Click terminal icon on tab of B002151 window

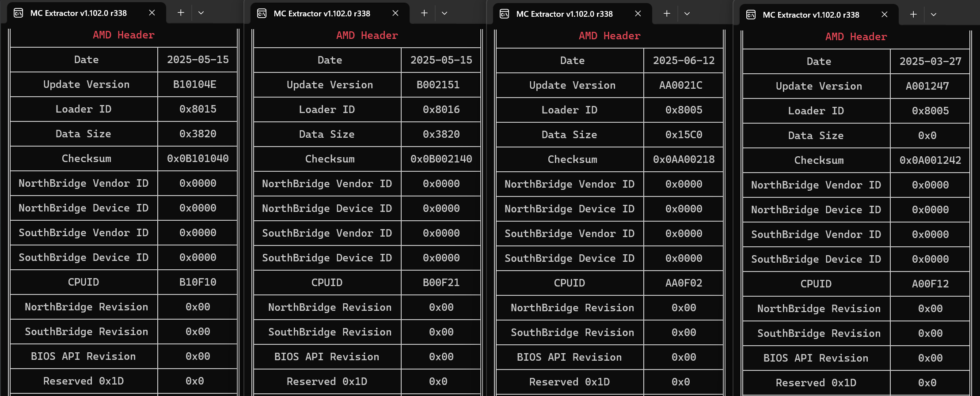pos(262,13)
